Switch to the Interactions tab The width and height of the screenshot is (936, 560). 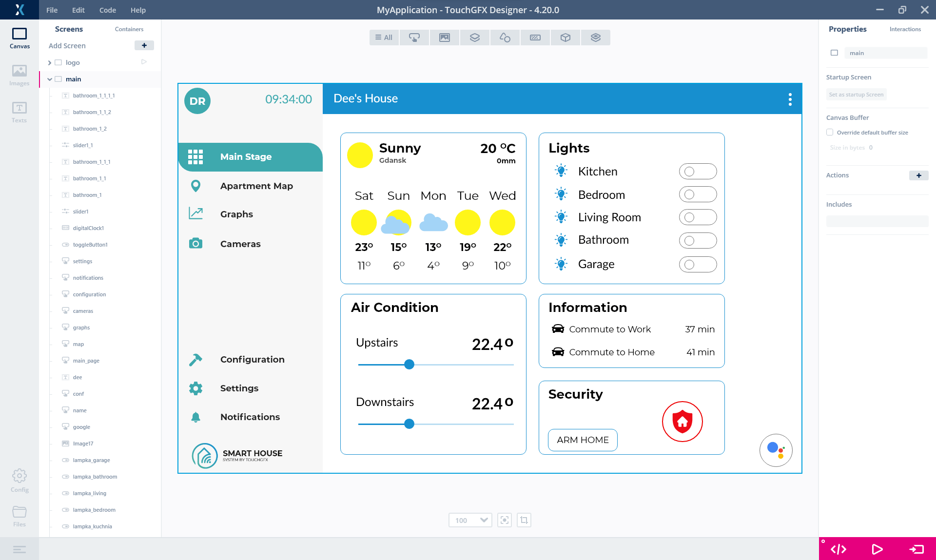(905, 29)
